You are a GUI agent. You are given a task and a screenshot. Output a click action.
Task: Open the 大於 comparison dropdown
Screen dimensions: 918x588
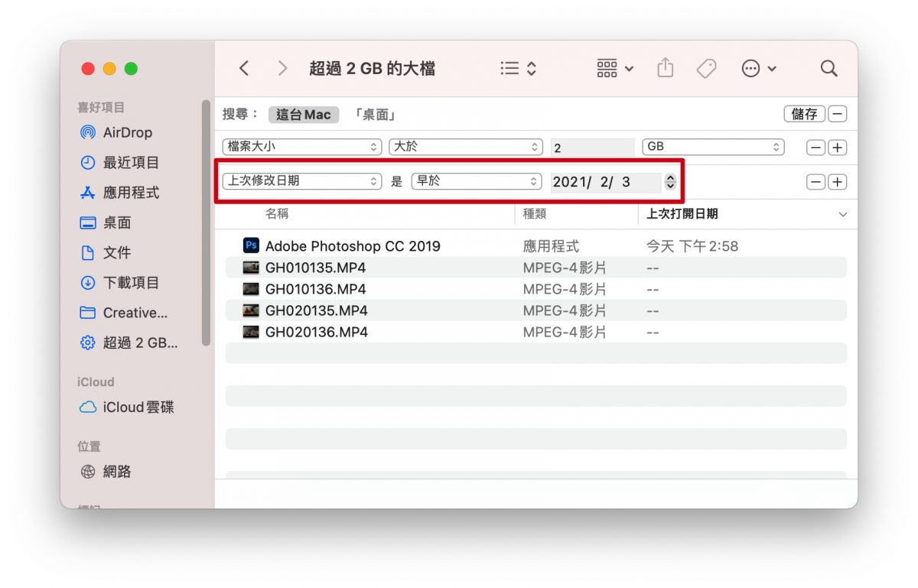[466, 146]
